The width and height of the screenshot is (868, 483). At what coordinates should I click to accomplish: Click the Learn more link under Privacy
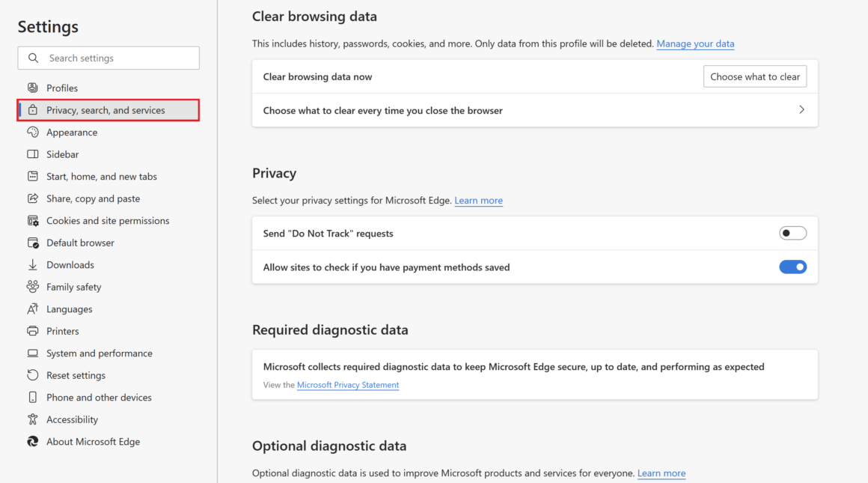tap(478, 201)
